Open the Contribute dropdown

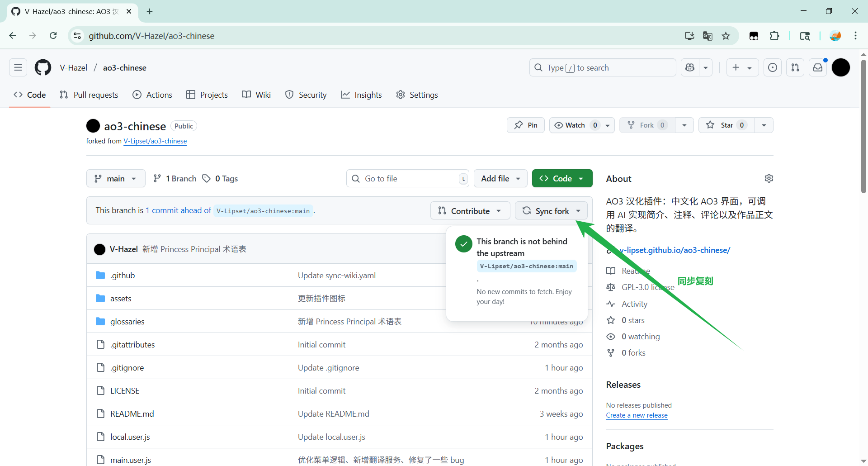click(470, 211)
